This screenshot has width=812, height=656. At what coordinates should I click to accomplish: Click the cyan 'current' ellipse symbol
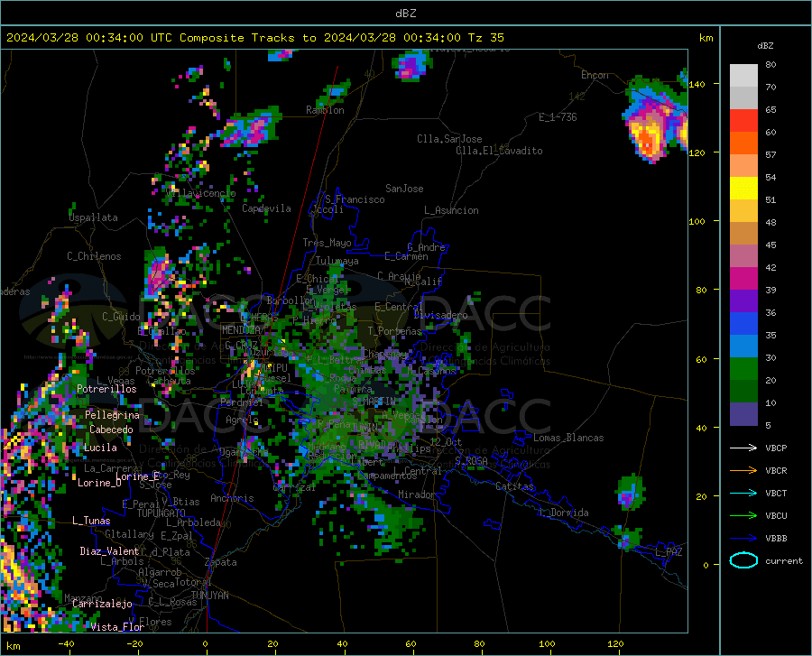[x=743, y=560]
